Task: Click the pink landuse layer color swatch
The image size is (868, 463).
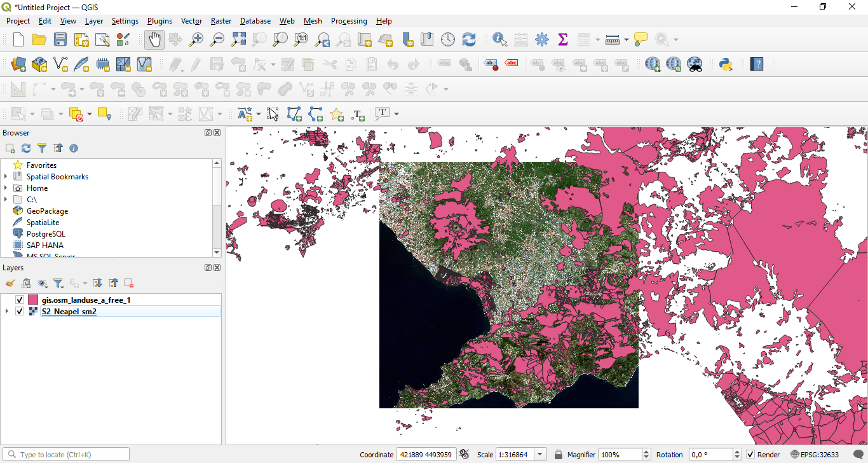Action: click(33, 300)
